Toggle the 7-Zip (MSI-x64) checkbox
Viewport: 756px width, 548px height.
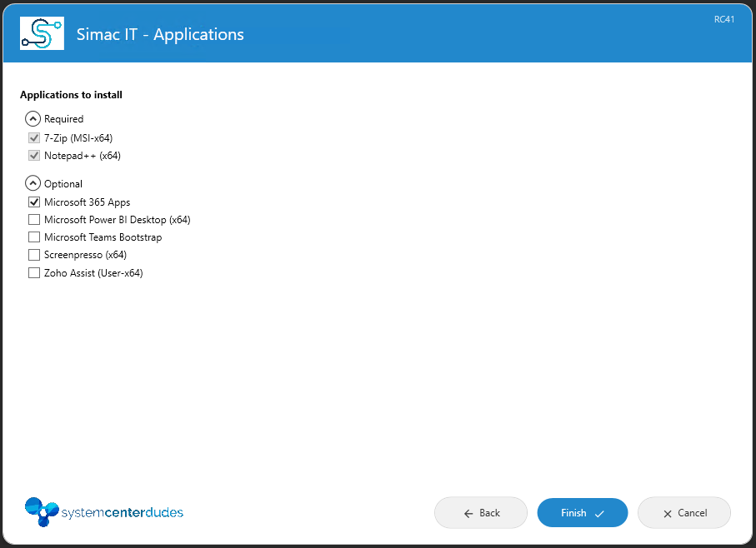(x=33, y=138)
